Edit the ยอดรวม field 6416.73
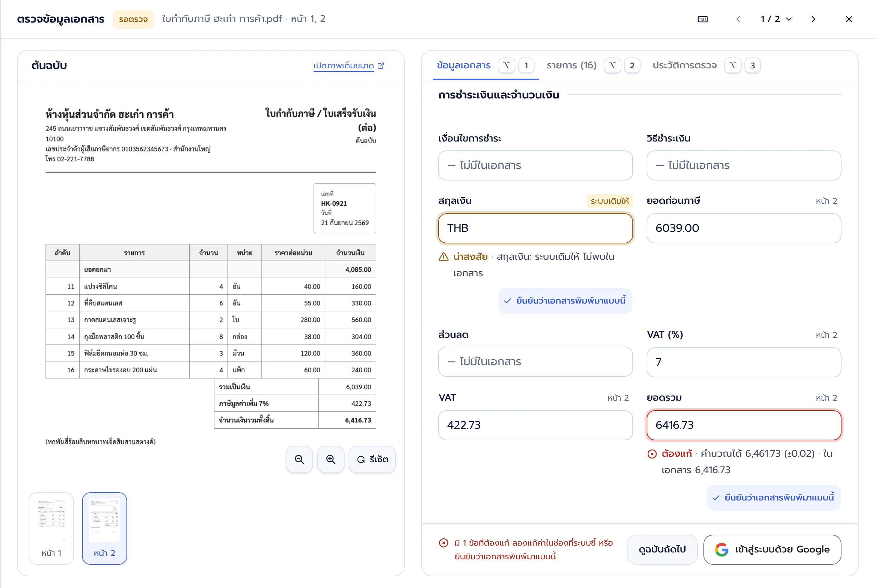Screen dimensions: 875x588 [744, 425]
